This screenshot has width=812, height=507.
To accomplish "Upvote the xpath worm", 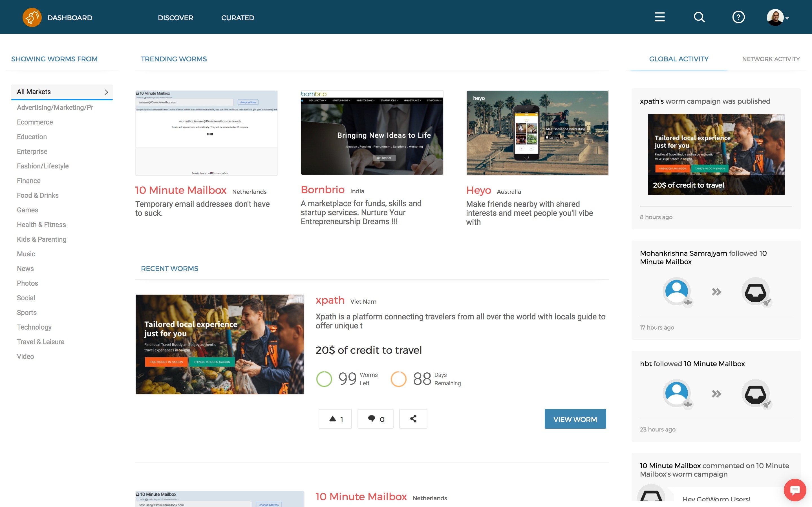I will point(335,419).
